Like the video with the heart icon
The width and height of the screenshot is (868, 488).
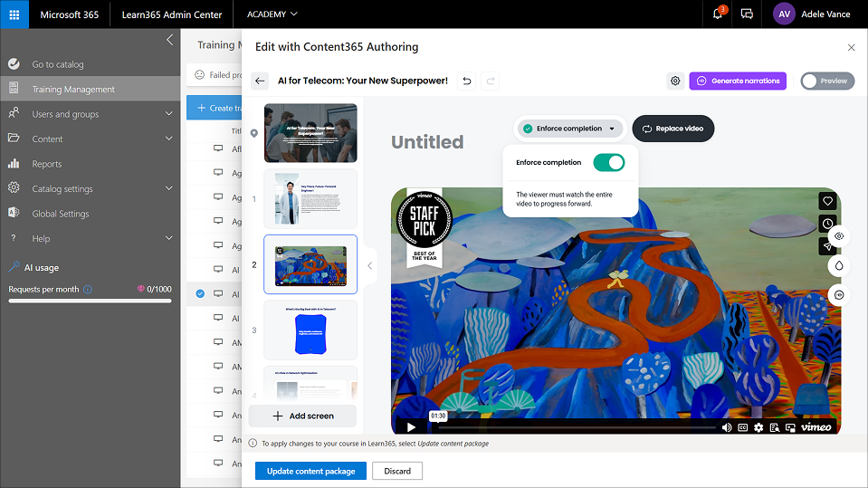(x=827, y=201)
